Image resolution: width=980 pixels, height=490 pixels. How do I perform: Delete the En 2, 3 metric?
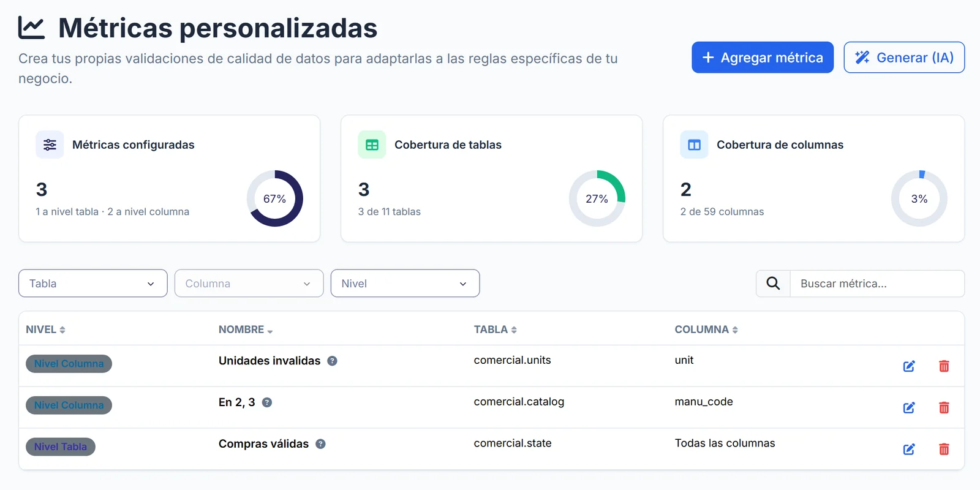tap(944, 408)
